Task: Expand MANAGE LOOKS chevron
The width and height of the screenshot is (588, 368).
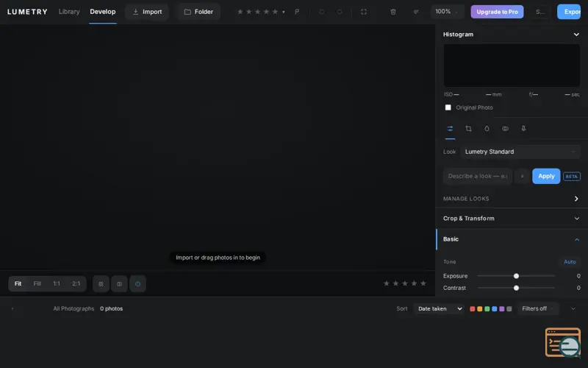Action: (x=576, y=199)
